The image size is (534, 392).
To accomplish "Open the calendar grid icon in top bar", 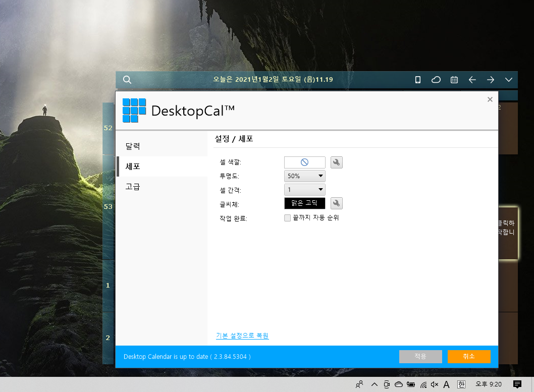I will tap(454, 80).
